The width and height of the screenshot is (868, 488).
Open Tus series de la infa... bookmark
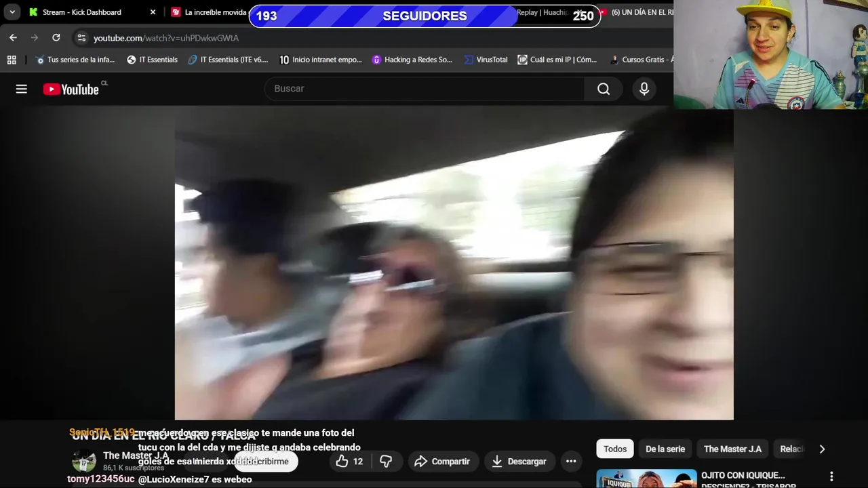point(75,60)
